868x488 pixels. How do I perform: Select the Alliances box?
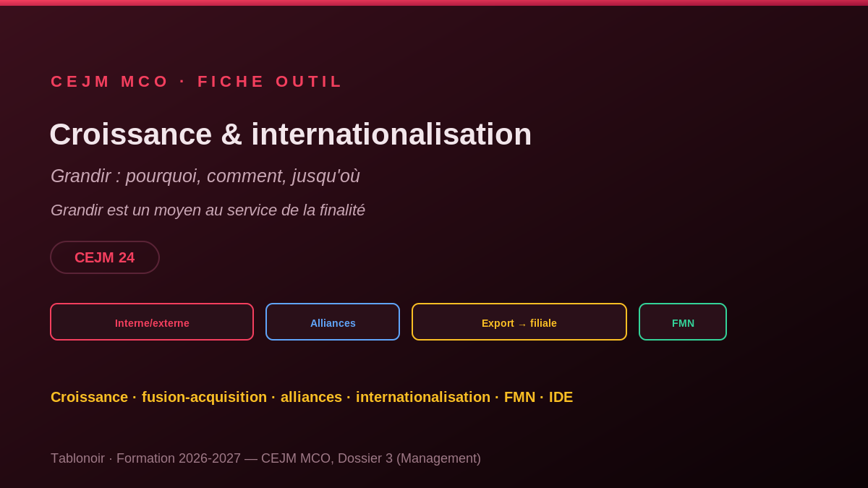[333, 322]
